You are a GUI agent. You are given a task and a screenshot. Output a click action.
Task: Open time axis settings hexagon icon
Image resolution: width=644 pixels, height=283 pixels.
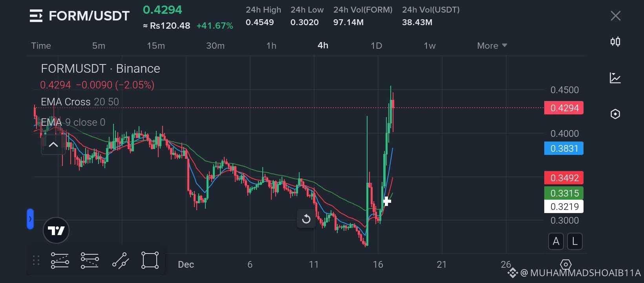pos(565,264)
